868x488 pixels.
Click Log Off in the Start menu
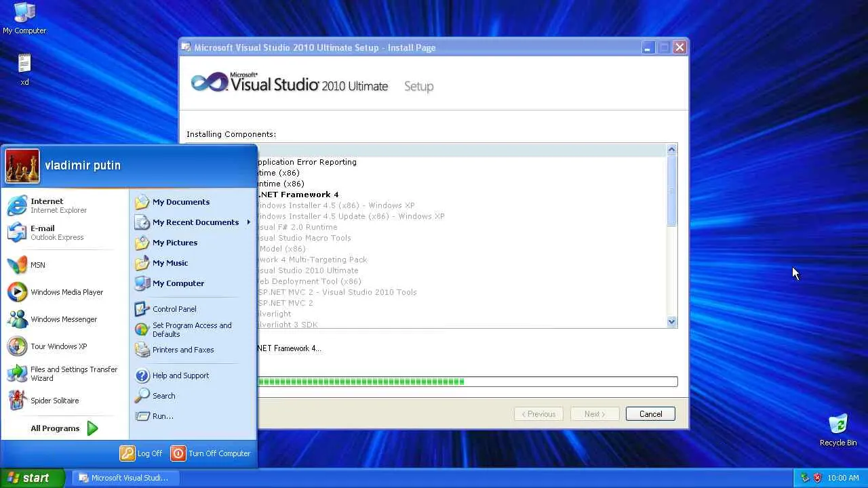pyautogui.click(x=141, y=453)
